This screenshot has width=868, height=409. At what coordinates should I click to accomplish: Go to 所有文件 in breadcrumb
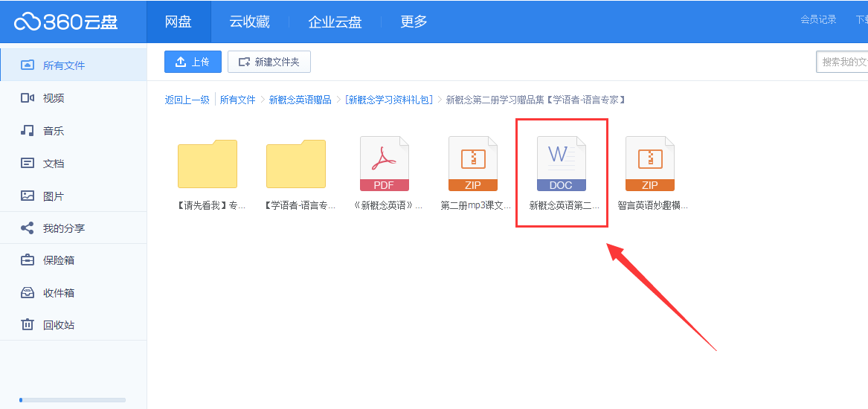(238, 100)
